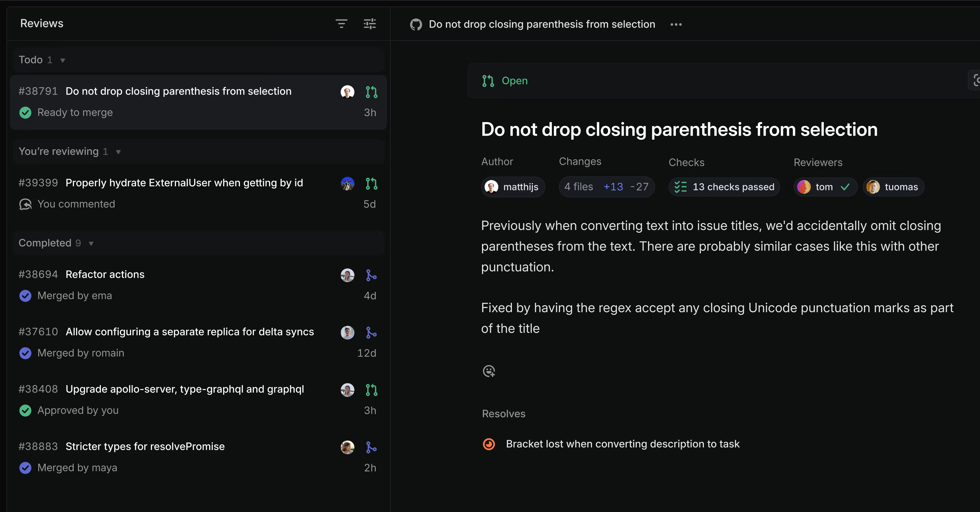Open PR #38694 Refactor actions
Viewport: 980px width, 512px height.
click(x=199, y=286)
